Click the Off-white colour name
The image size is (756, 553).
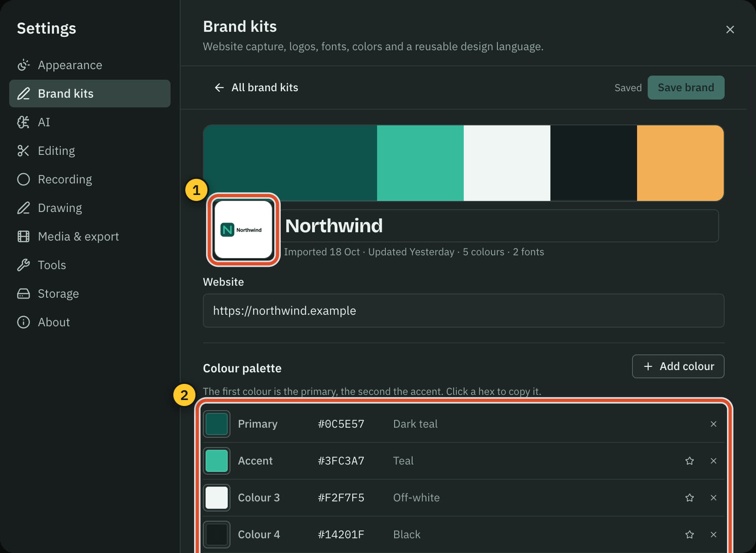coord(416,498)
